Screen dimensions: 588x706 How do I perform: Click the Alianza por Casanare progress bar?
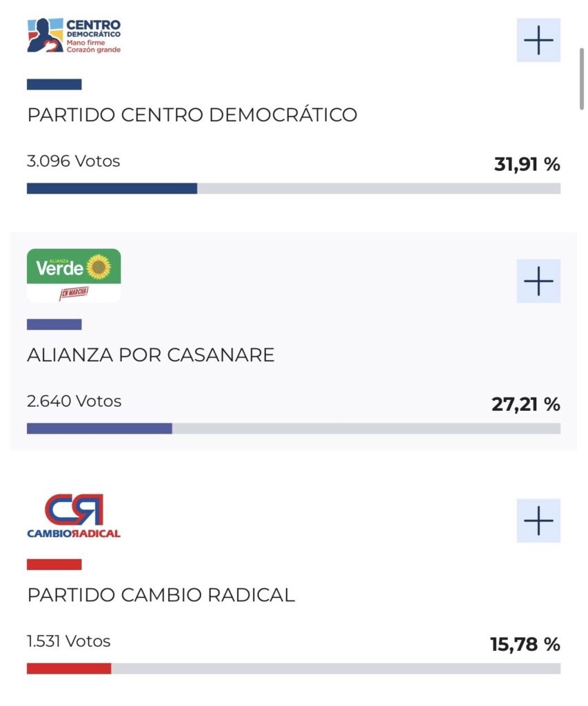pos(294,428)
